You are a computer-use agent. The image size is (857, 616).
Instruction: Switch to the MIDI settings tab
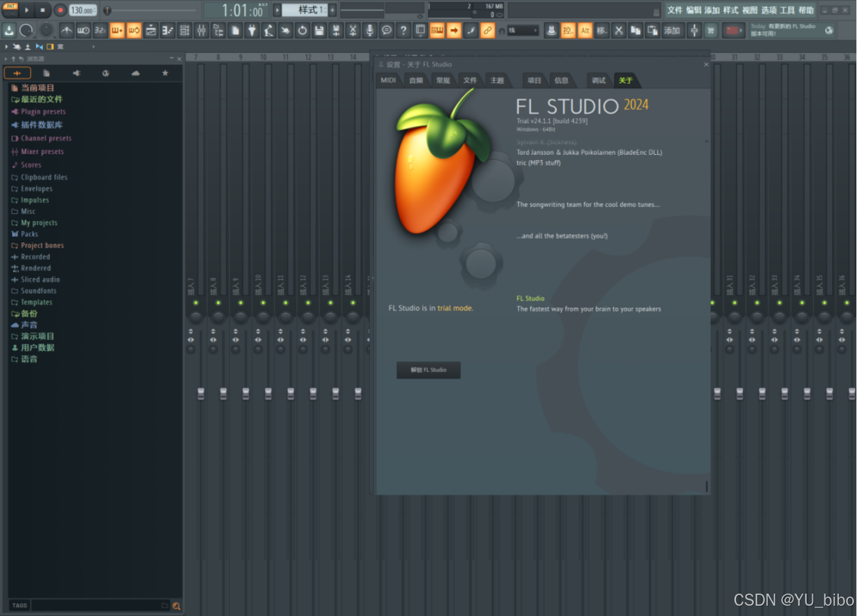coord(389,80)
